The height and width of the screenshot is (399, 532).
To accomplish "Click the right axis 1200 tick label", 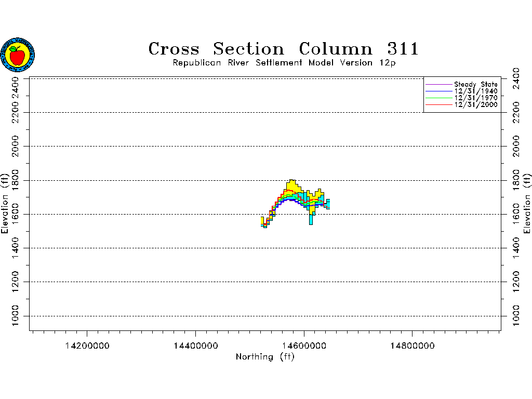I will tap(516, 282).
